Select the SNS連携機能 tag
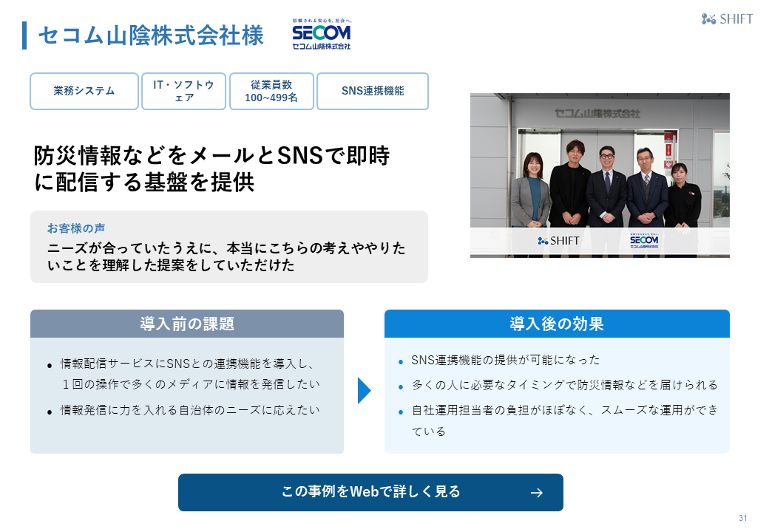This screenshot has width=769, height=532. point(373,91)
